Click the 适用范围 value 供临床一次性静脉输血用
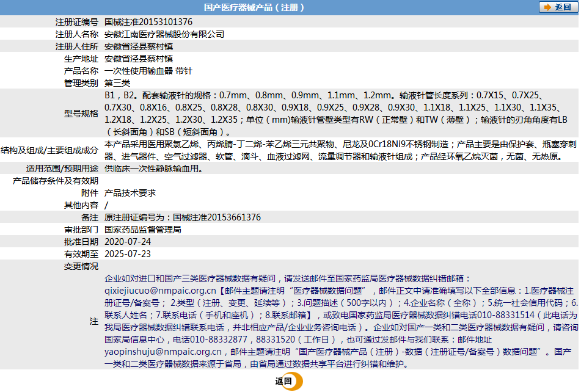This screenshot has width=581, height=392. (x=153, y=169)
